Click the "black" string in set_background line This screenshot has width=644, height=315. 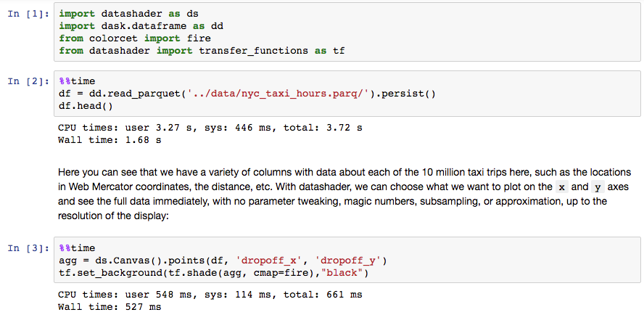coord(344,273)
